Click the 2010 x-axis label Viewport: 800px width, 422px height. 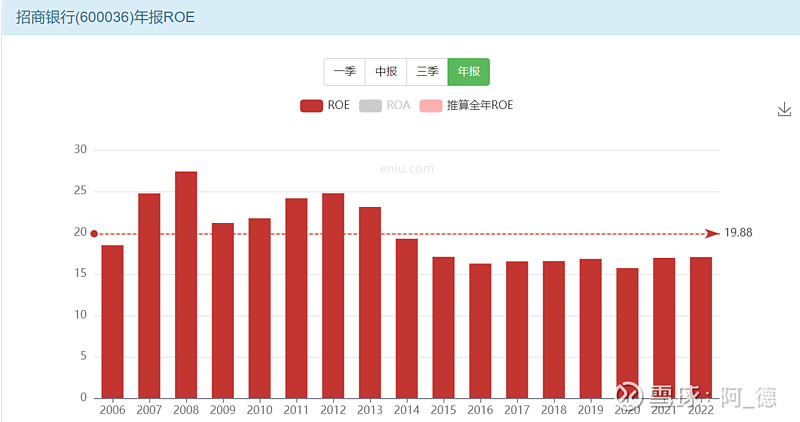click(x=260, y=410)
